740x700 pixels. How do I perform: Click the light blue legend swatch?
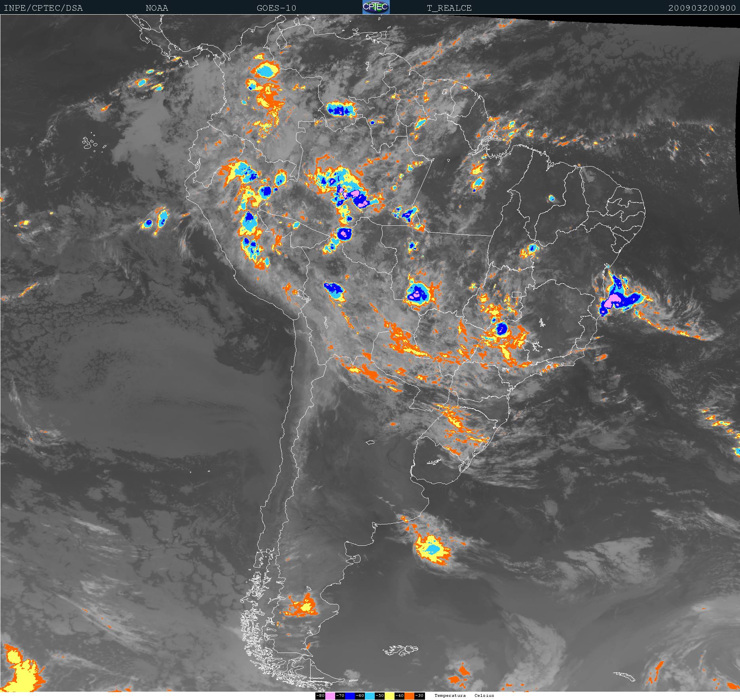[370, 696]
